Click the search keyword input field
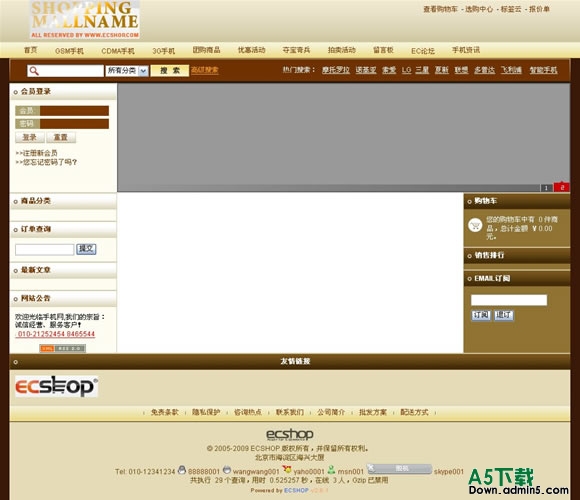Viewport: 580px width, 500px height. (x=65, y=71)
